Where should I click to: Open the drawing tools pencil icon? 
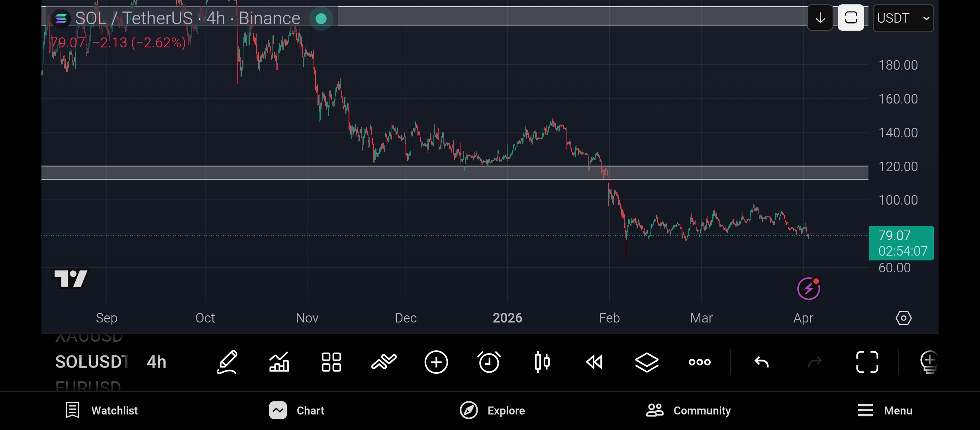tap(227, 362)
